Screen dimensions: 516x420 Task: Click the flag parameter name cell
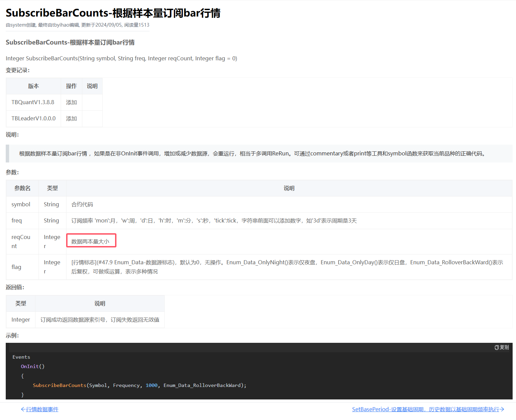(x=16, y=267)
